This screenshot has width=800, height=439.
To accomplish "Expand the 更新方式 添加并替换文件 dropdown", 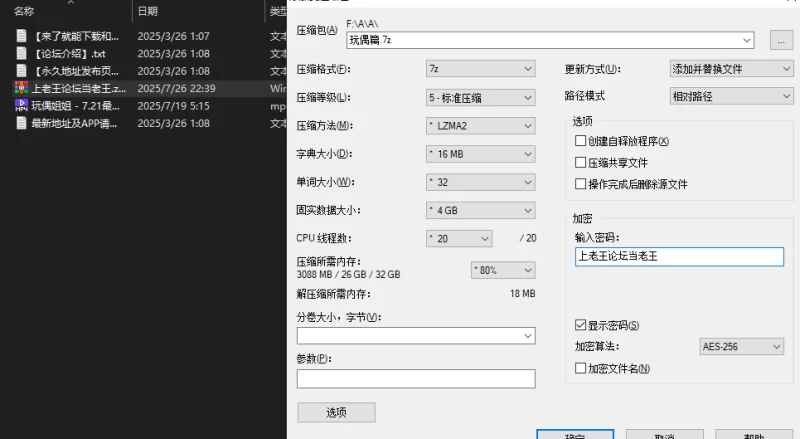I will pos(731,68).
